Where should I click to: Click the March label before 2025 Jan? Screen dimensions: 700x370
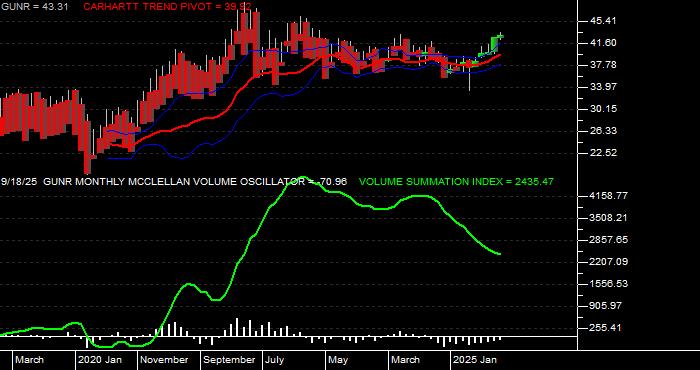[405, 360]
